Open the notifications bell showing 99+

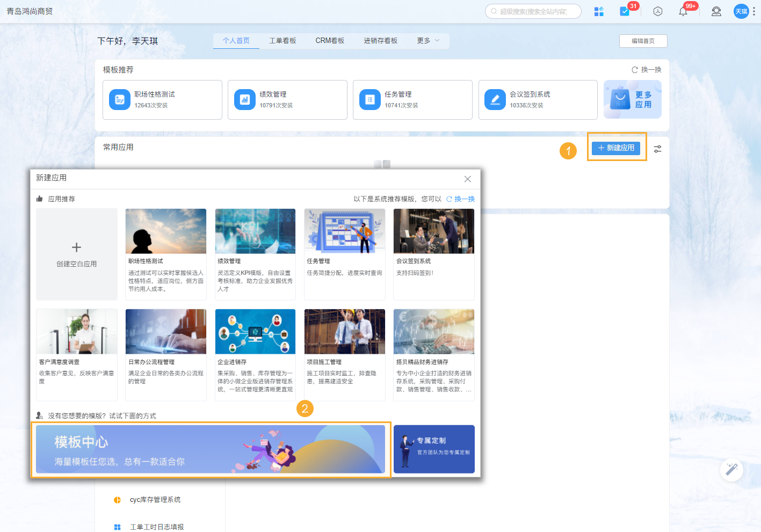click(x=683, y=11)
